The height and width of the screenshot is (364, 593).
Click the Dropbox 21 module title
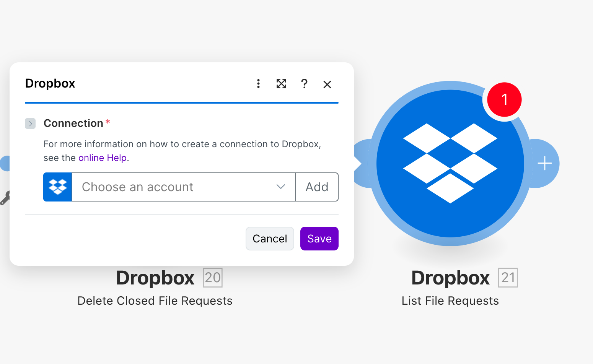click(x=450, y=278)
